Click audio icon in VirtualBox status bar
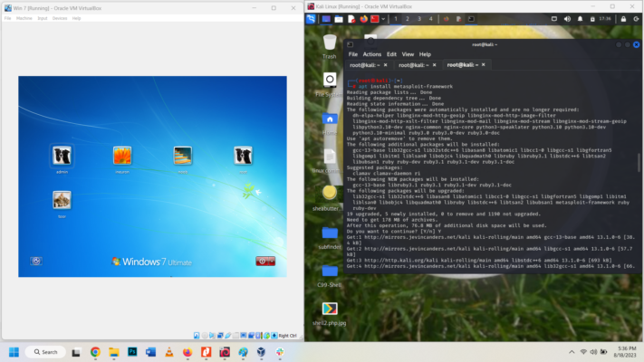Image resolution: width=644 pixels, height=362 pixels. [212, 336]
